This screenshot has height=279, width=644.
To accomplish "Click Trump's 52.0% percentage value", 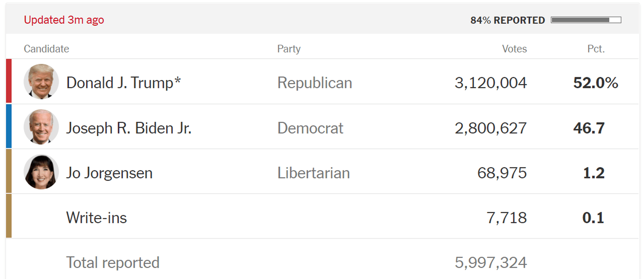I will coord(596,83).
